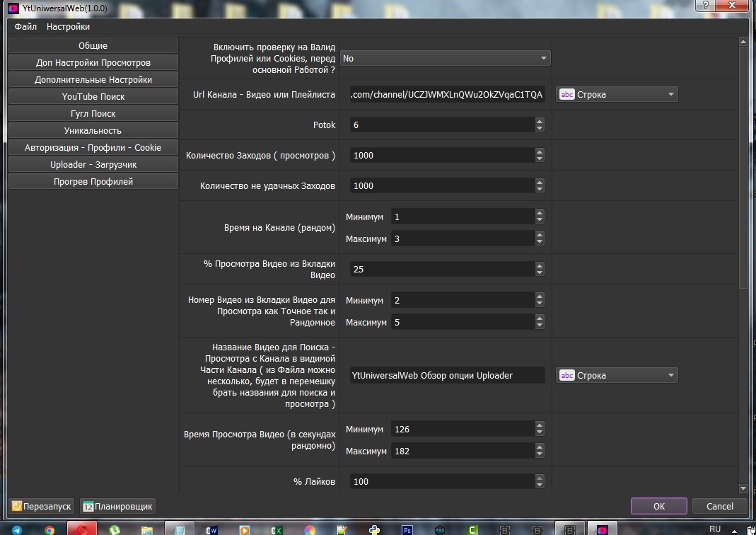Click the channel URL input field
Image resolution: width=756 pixels, height=535 pixels.
pyautogui.click(x=447, y=95)
